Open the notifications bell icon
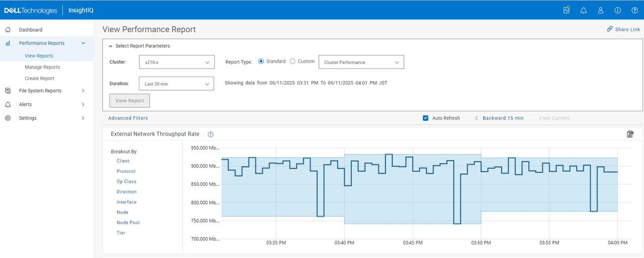The image size is (644, 258). point(584,10)
